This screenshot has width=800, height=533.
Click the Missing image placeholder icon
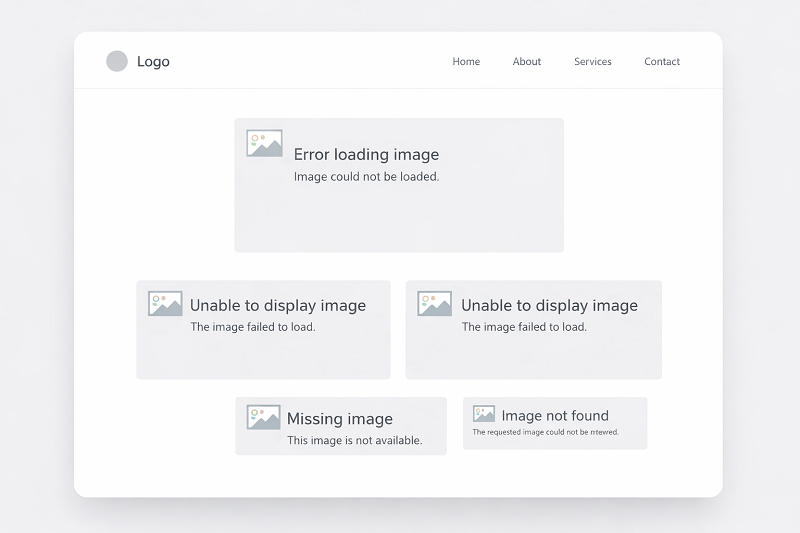point(263,417)
